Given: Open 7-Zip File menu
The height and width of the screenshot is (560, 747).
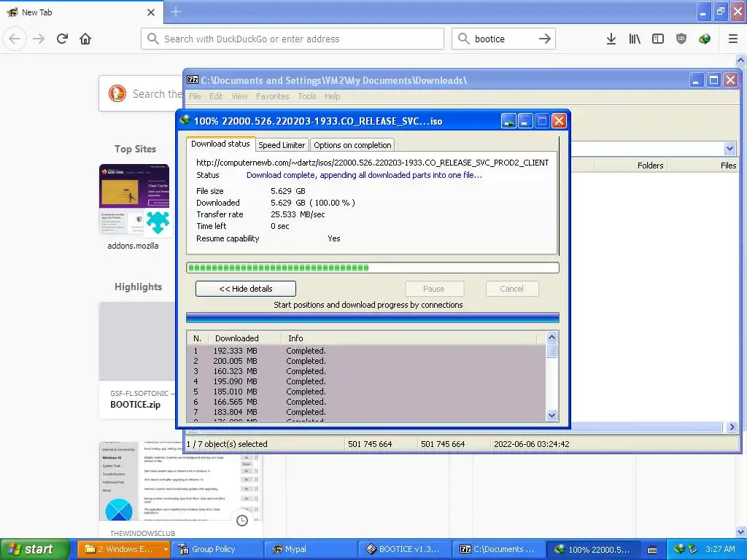Looking at the screenshot, I should click(x=195, y=96).
